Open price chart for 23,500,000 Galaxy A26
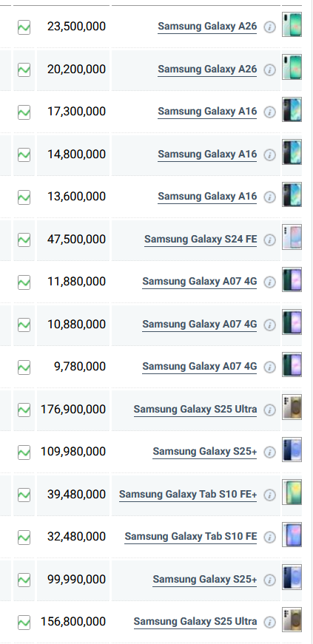Image resolution: width=313 pixels, height=644 pixels. tap(24, 27)
